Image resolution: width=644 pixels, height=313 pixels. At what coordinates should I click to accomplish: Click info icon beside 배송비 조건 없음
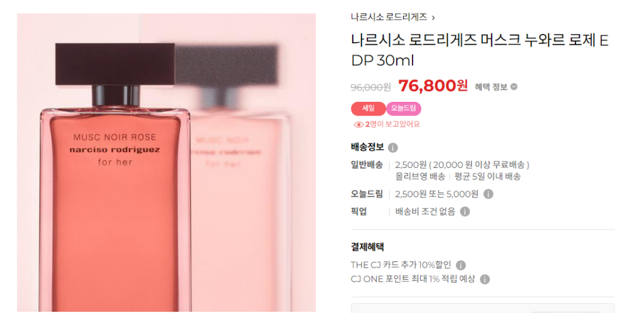point(465,212)
